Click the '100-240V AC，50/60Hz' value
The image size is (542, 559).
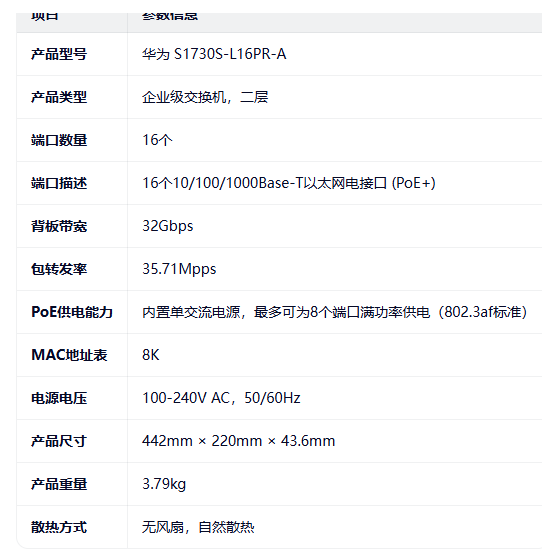(221, 398)
